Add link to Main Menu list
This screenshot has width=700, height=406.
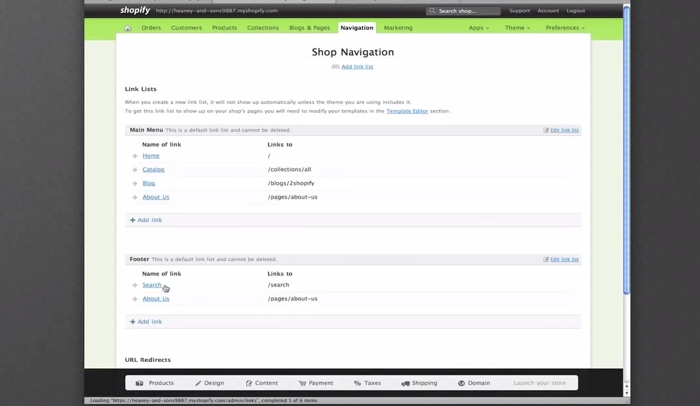click(x=146, y=220)
